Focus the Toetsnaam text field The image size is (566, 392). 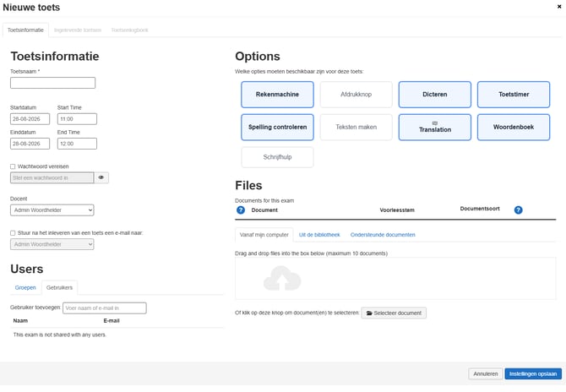52,83
